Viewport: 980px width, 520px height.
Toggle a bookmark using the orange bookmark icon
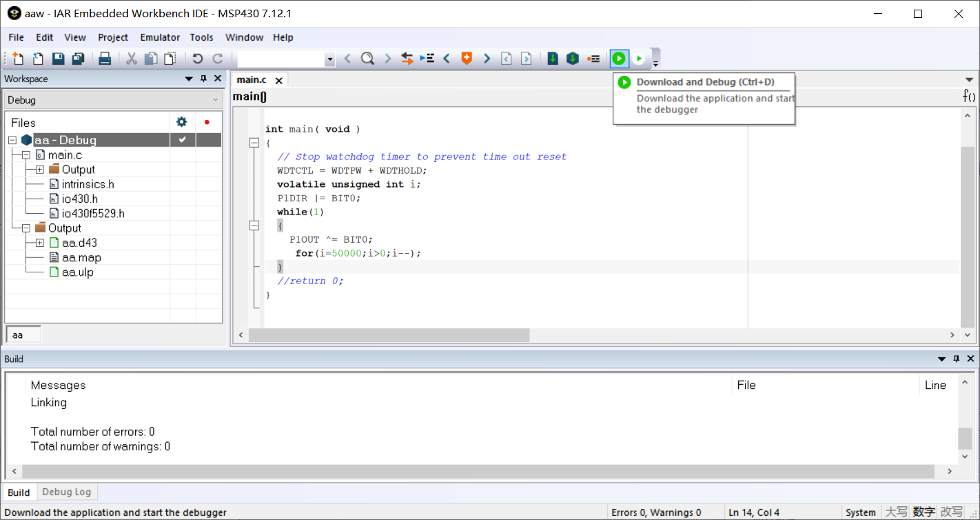pos(467,58)
